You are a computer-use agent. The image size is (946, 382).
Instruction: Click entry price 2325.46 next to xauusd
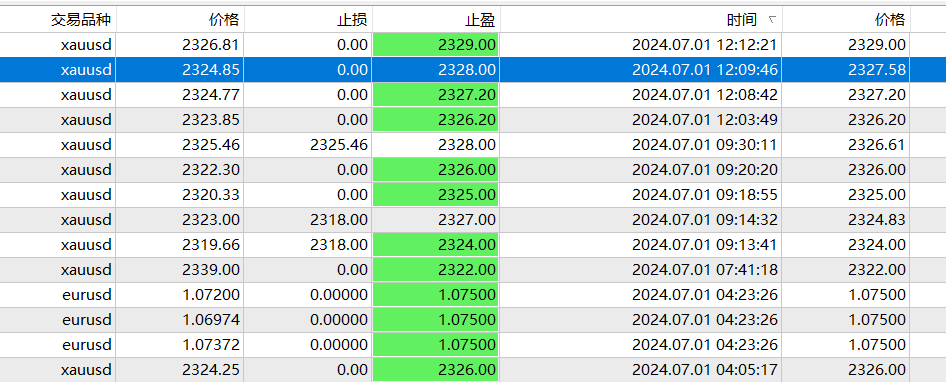[x=211, y=145]
